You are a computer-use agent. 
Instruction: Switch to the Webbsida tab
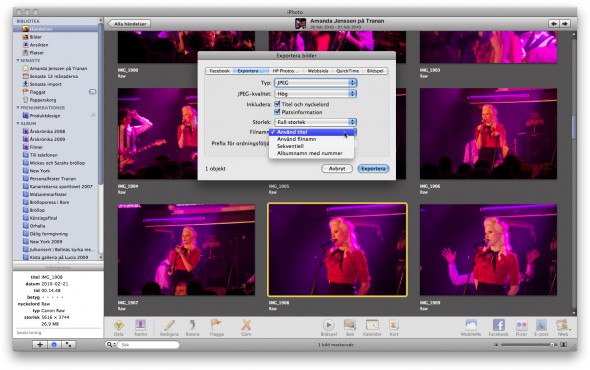318,71
